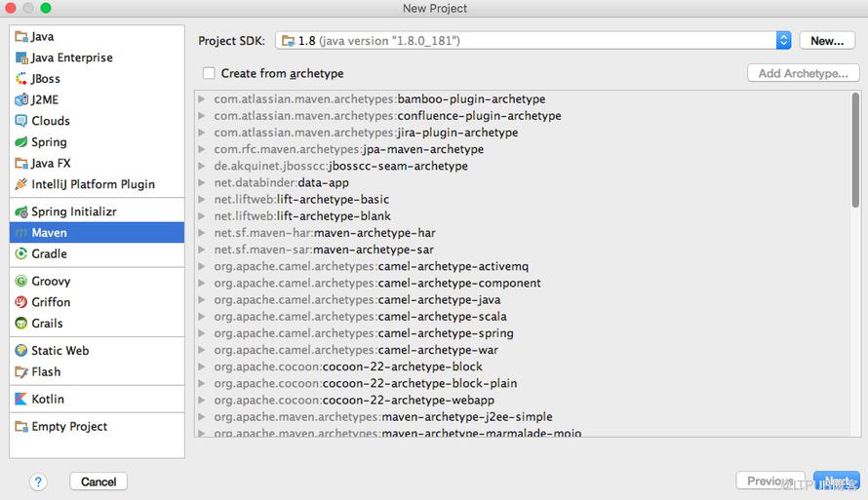
Task: Select cocoon-22-archetype-webapp text
Action: (x=409, y=400)
